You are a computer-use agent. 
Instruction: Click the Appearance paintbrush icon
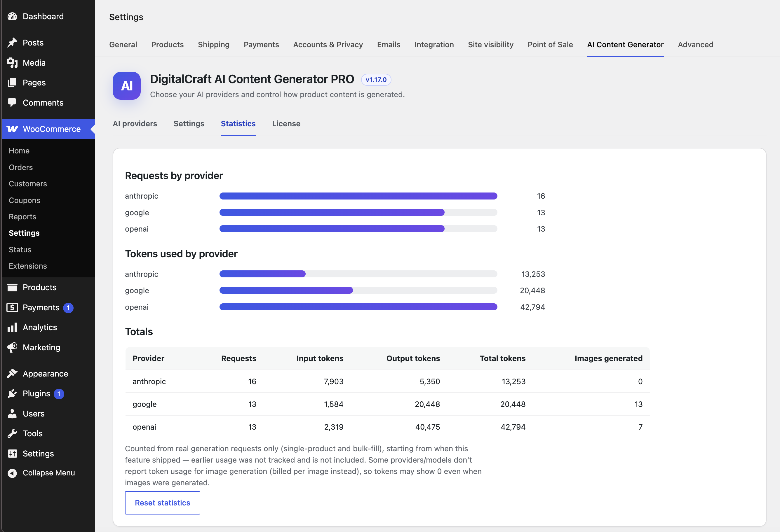[13, 374]
